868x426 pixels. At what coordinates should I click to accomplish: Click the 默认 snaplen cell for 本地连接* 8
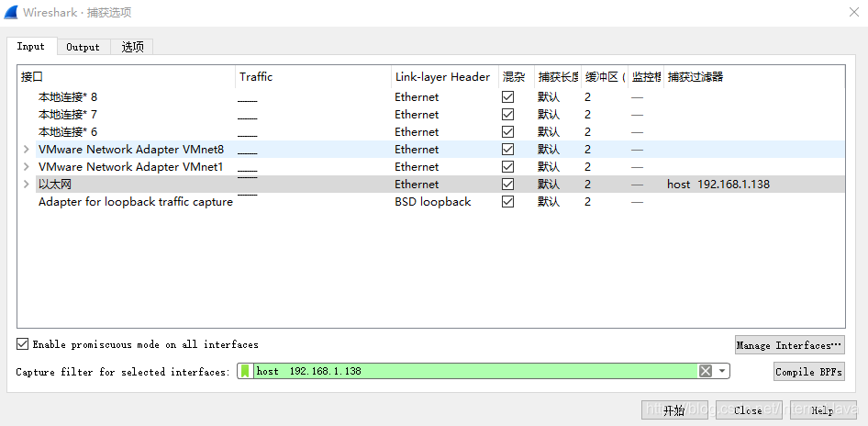[x=549, y=97]
